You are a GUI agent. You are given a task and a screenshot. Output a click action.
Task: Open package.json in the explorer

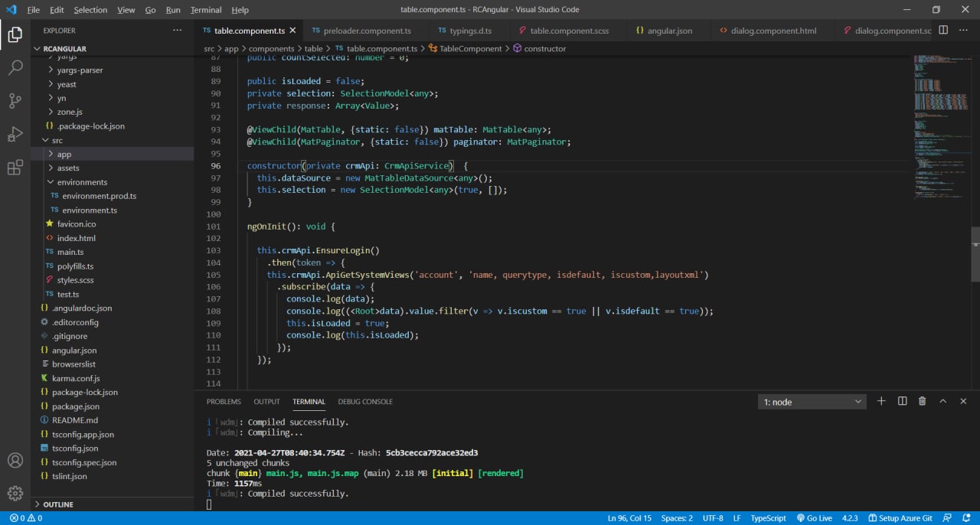(75, 406)
